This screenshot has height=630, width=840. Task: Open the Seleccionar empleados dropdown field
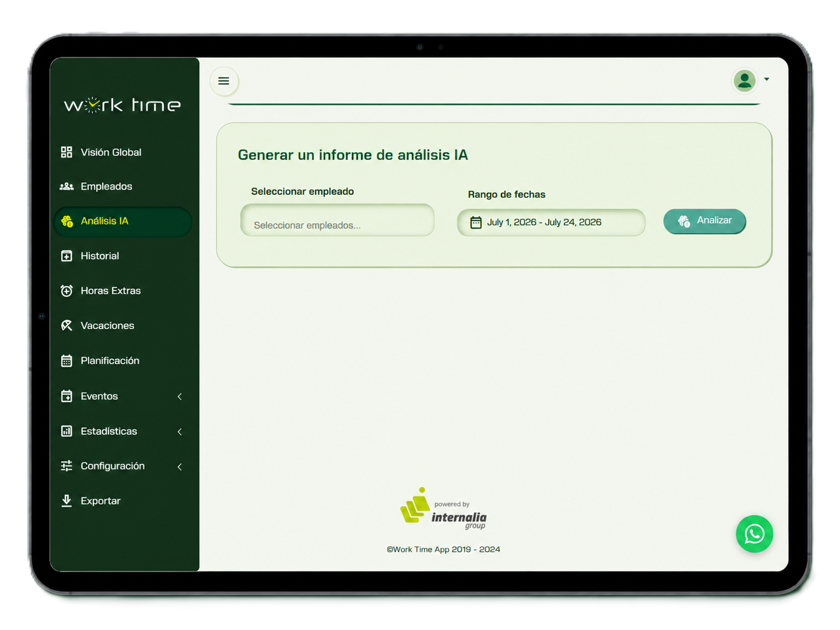click(337, 220)
